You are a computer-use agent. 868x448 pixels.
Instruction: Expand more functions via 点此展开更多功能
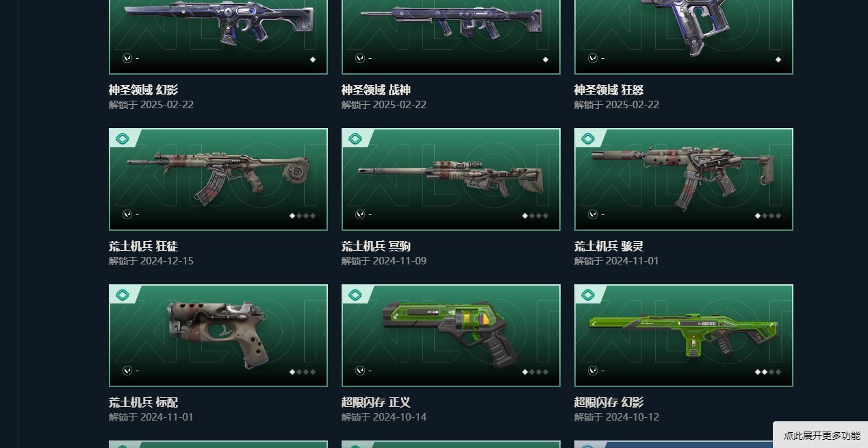tap(821, 436)
